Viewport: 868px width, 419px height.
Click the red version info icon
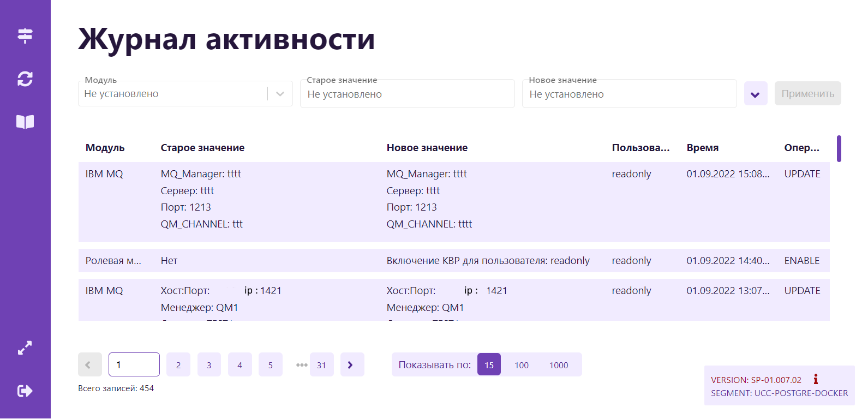816,379
